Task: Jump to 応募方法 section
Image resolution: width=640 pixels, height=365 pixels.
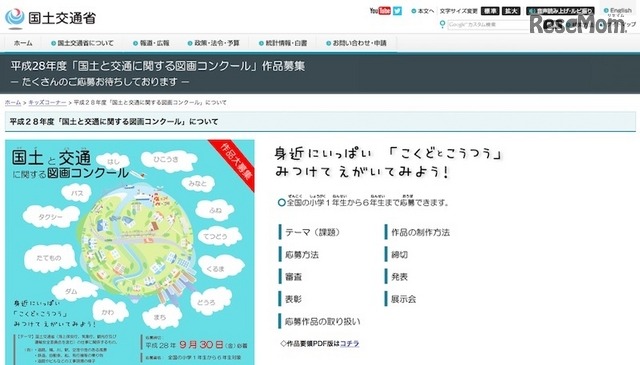Action: (302, 255)
